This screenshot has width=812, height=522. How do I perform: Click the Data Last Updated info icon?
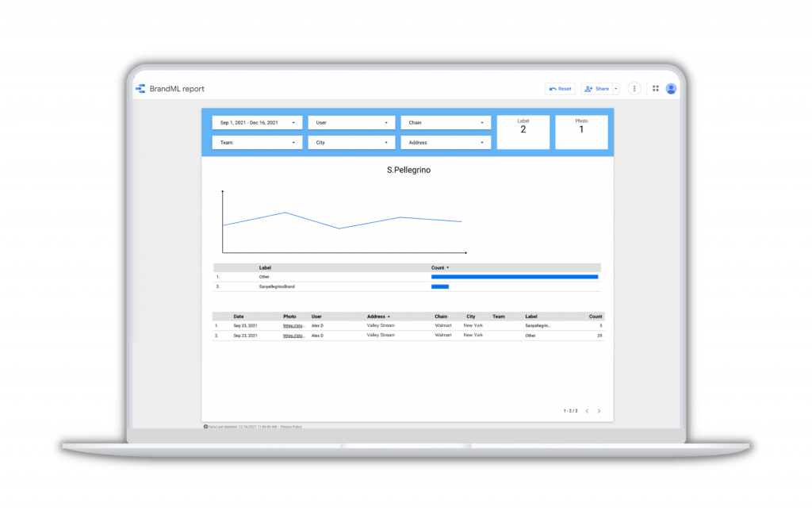click(205, 427)
